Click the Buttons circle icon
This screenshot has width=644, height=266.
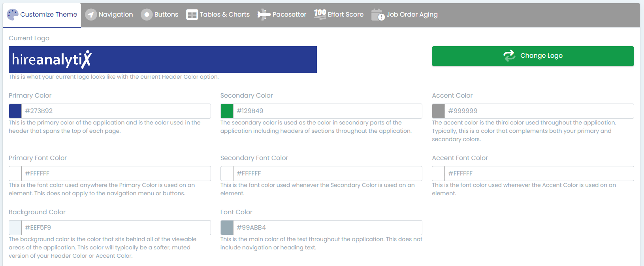tap(147, 15)
